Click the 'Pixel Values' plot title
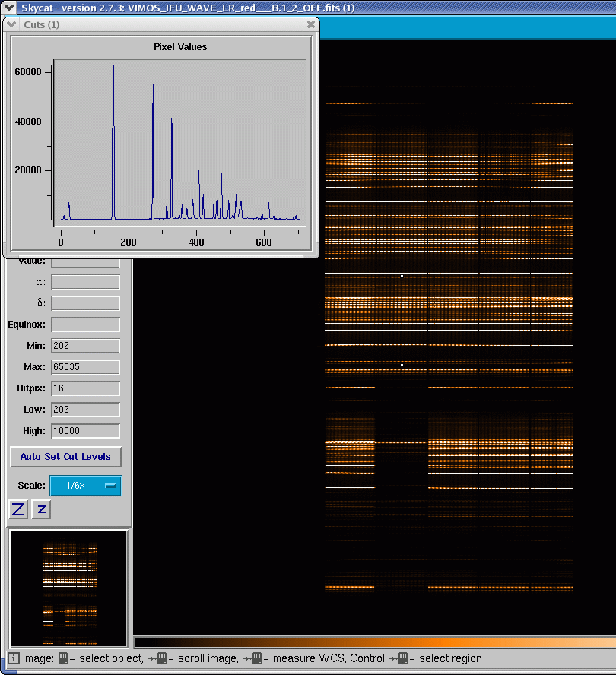 pos(180,47)
